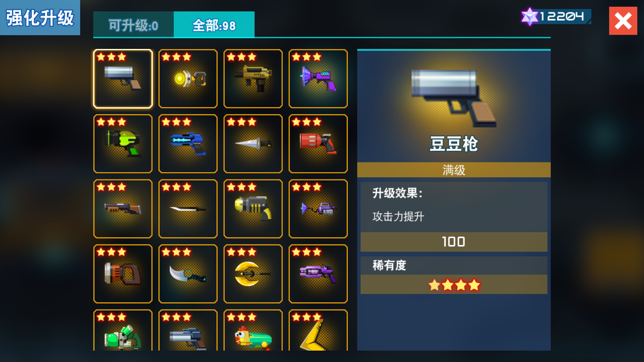Tap the 满级 max level bar
The height and width of the screenshot is (362, 644).
coord(454,170)
